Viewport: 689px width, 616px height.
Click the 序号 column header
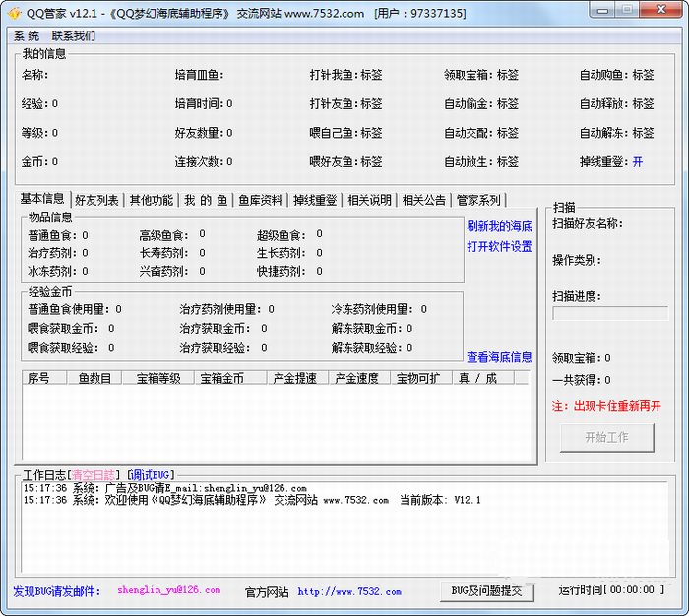(x=44, y=378)
